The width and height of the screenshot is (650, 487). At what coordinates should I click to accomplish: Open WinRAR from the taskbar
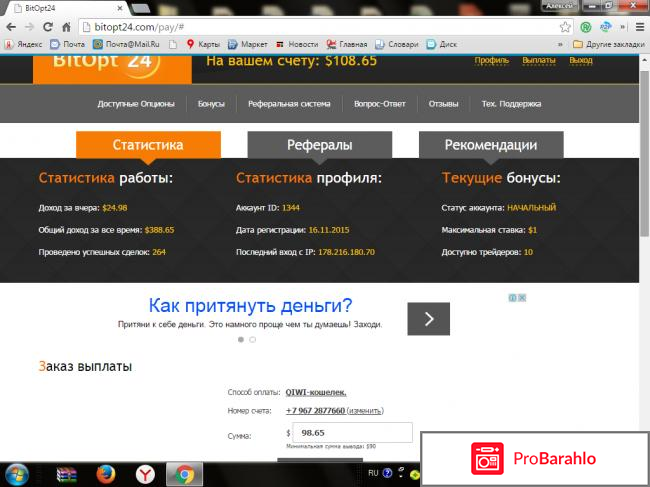[x=66, y=475]
